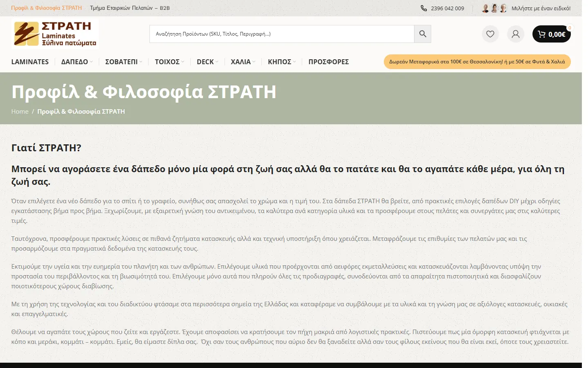Focus the product search field

click(282, 34)
